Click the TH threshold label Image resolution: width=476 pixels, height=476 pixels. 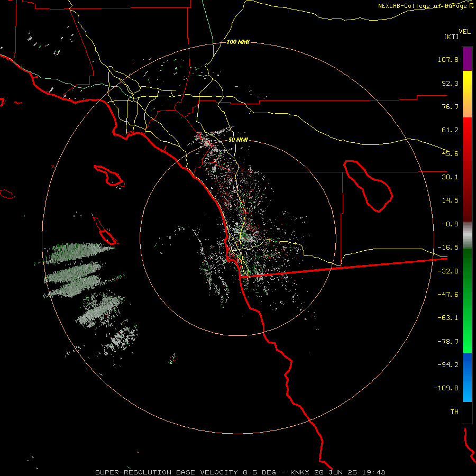point(454,412)
